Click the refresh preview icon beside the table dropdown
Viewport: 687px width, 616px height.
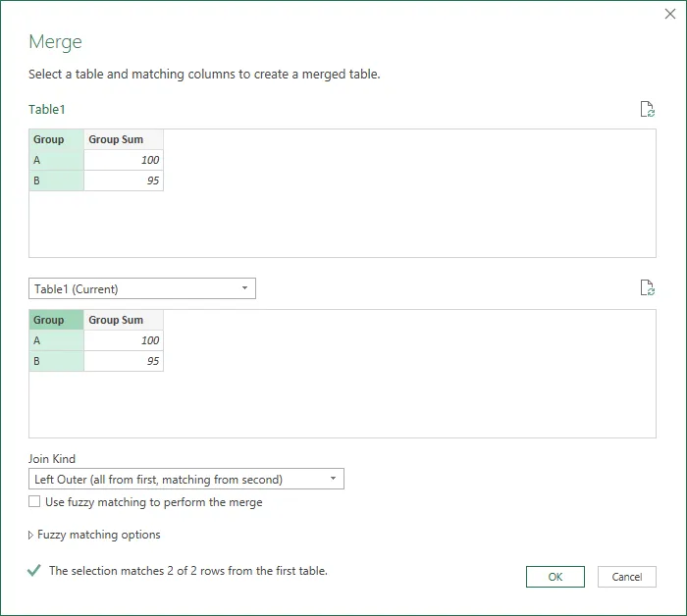click(647, 288)
